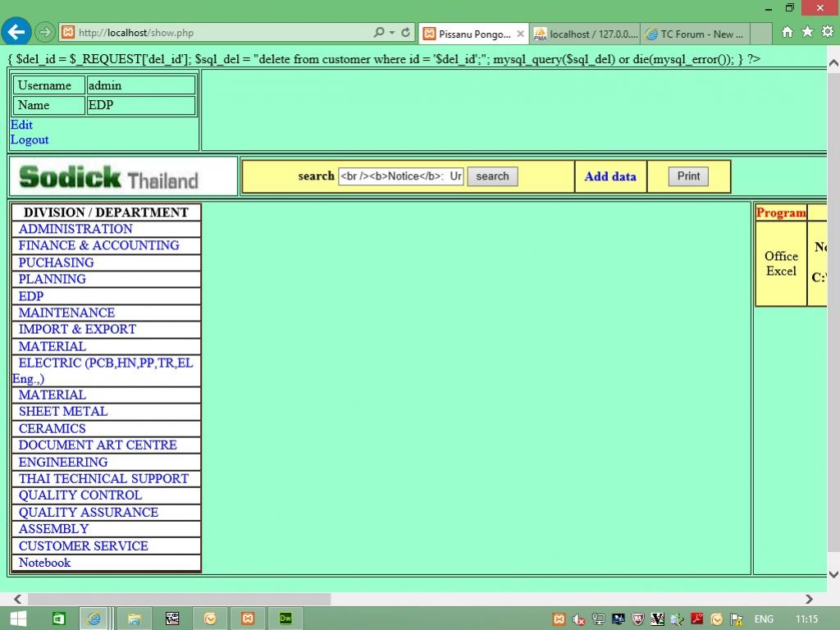The image size is (840, 630).
Task: Open the ADMINISTRATION department link
Action: 75,229
